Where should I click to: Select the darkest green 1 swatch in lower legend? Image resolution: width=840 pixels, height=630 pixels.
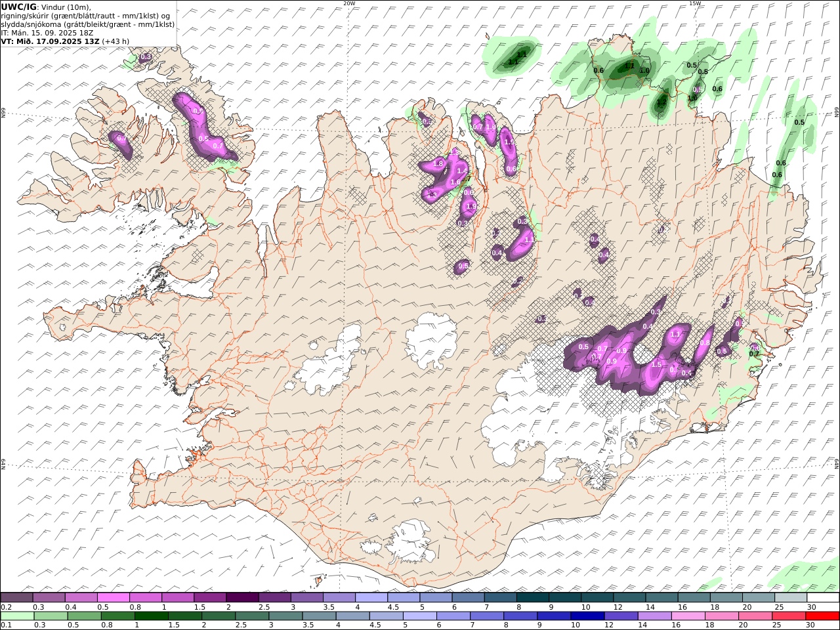[151, 616]
